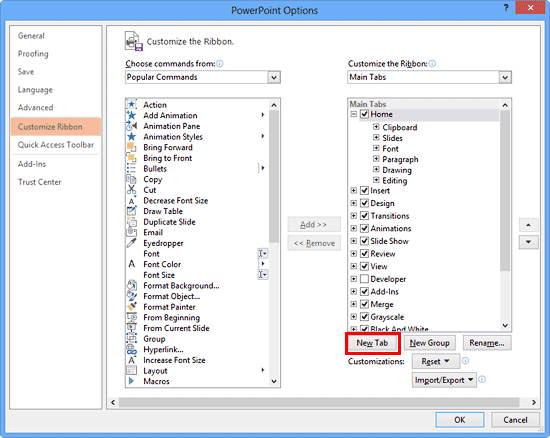Click the Add >> button
Image resolution: width=550 pixels, height=438 pixels.
point(314,224)
